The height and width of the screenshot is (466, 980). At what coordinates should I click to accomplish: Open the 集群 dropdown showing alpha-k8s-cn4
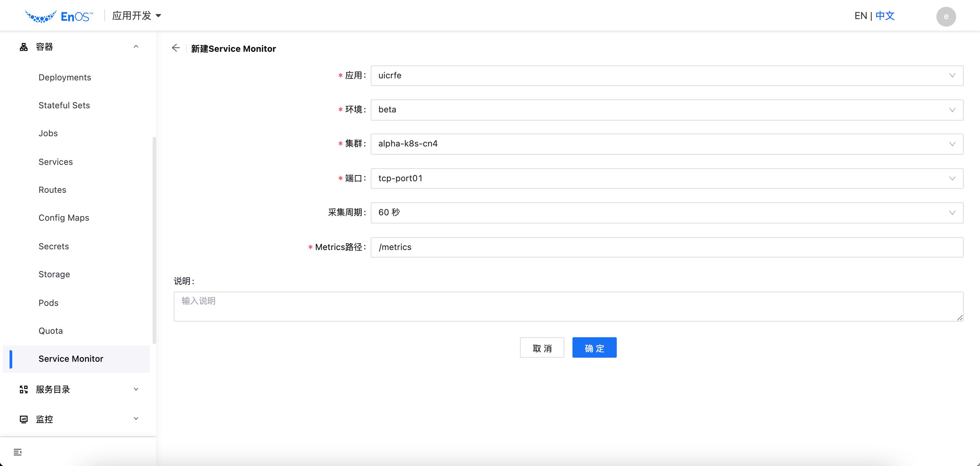(x=952, y=144)
